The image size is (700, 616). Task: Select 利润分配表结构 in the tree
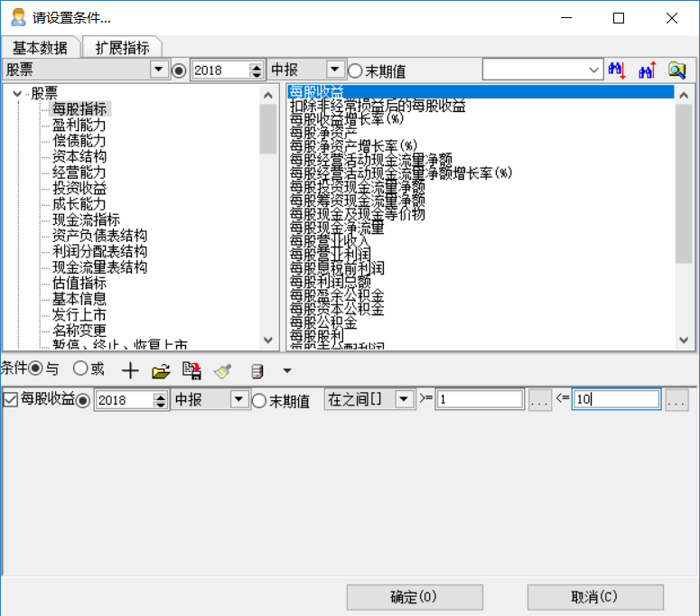pos(99,251)
